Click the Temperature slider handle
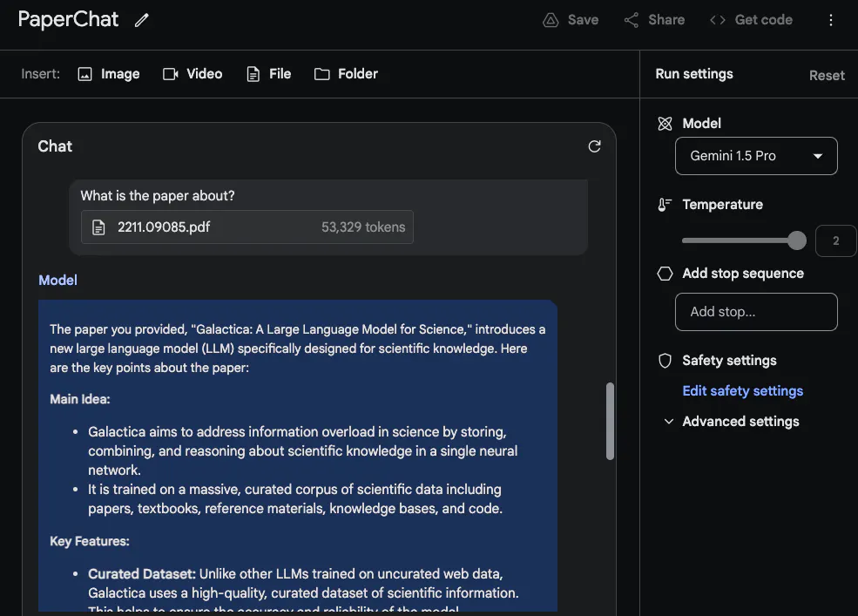This screenshot has height=616, width=858. (796, 240)
